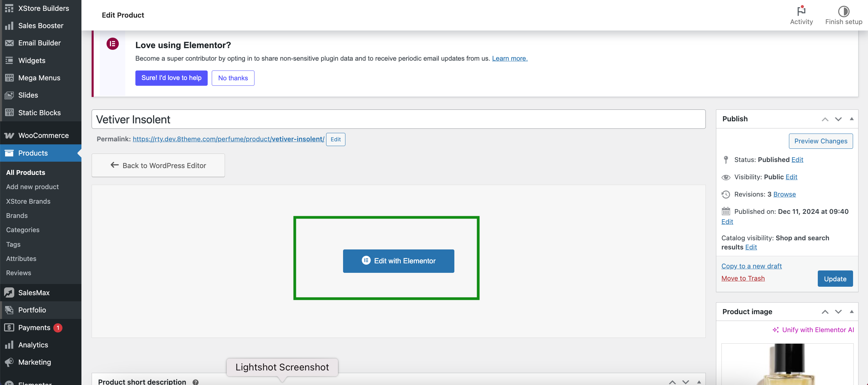Move Product short description panel down

click(x=686, y=382)
